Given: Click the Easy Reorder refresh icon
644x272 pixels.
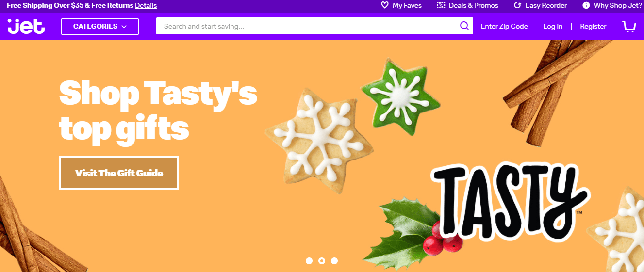Looking at the screenshot, I should coord(517,5).
